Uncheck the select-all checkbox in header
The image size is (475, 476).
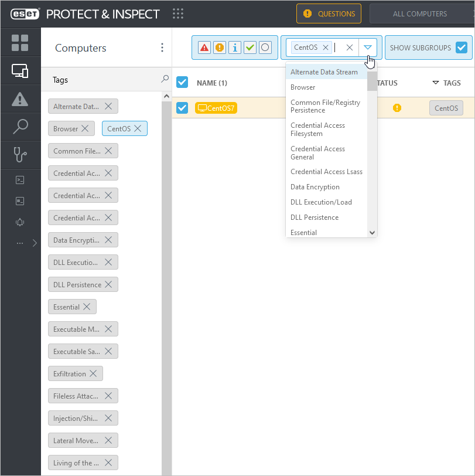pos(182,82)
